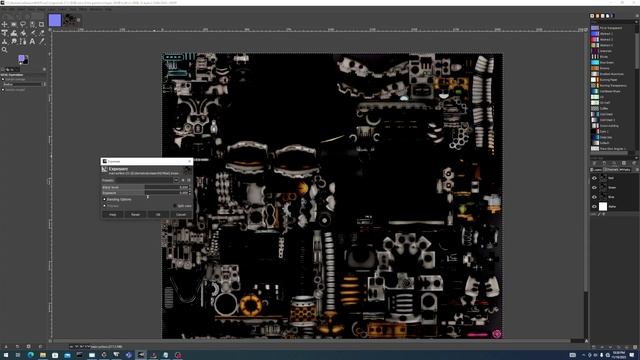Hide the alpha layer via eye icon
Image resolution: width=640 pixels, height=360 pixels.
coord(594,207)
